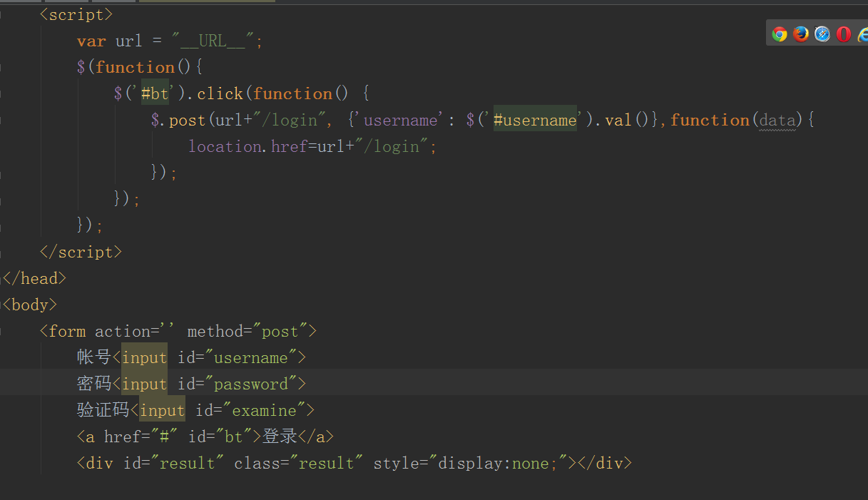The height and width of the screenshot is (500, 868).
Task: Open preview in Internet Explorer
Action: (863, 34)
